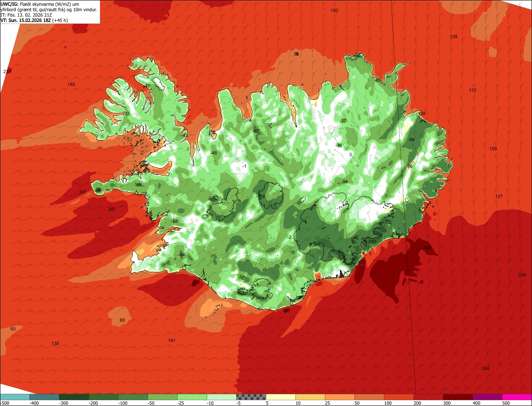Click the map value '-2' west of Vatnajökull
Viewport: 532px width, 406px height.
289,237
